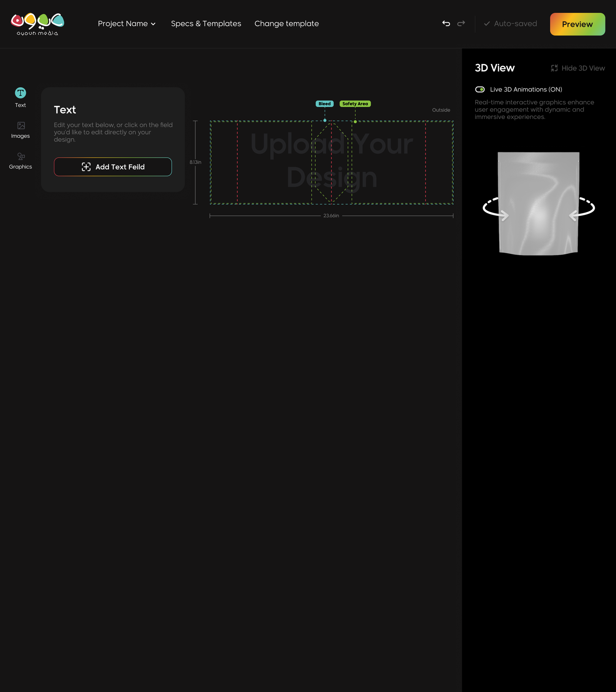Click the Ayoun Media logo
616x692 pixels.
tap(37, 24)
